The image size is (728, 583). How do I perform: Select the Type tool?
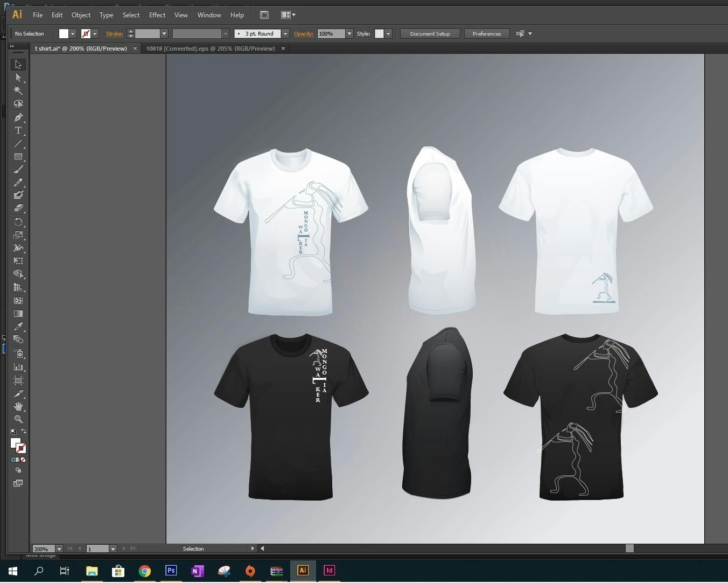[18, 130]
